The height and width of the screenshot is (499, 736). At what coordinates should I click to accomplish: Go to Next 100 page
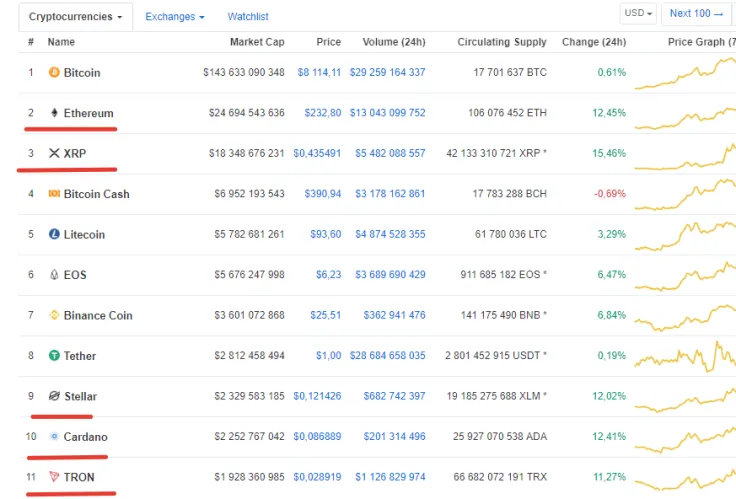pyautogui.click(x=696, y=13)
